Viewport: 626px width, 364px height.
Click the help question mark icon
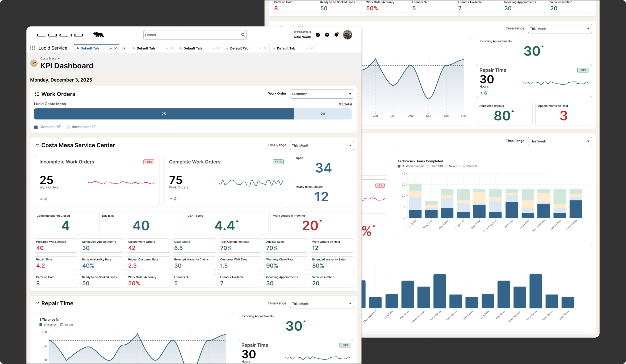318,35
